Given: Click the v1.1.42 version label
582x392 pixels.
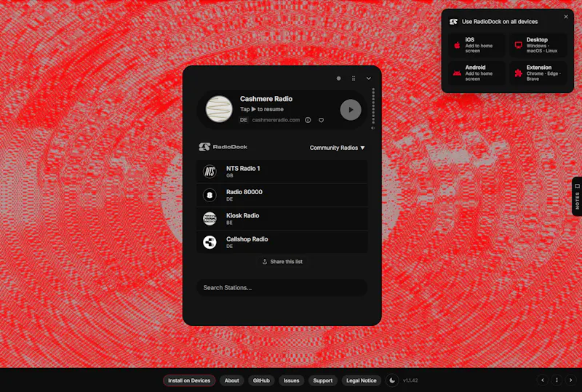Looking at the screenshot, I should pyautogui.click(x=410, y=380).
